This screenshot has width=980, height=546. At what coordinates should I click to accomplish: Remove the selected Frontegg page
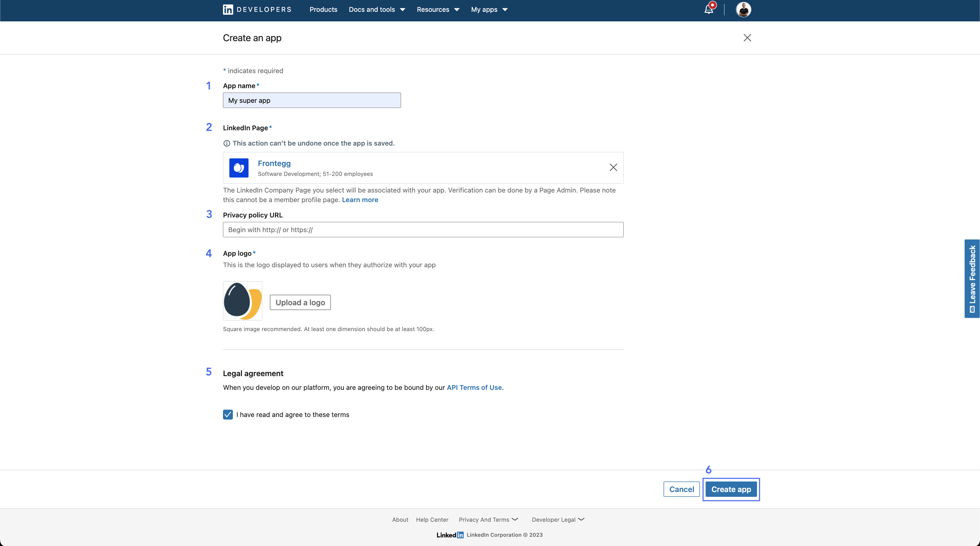[x=613, y=168]
